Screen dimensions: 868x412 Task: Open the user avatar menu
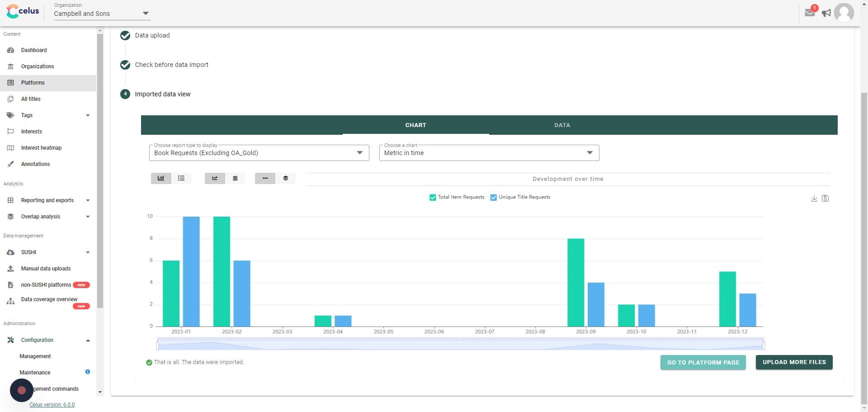844,13
